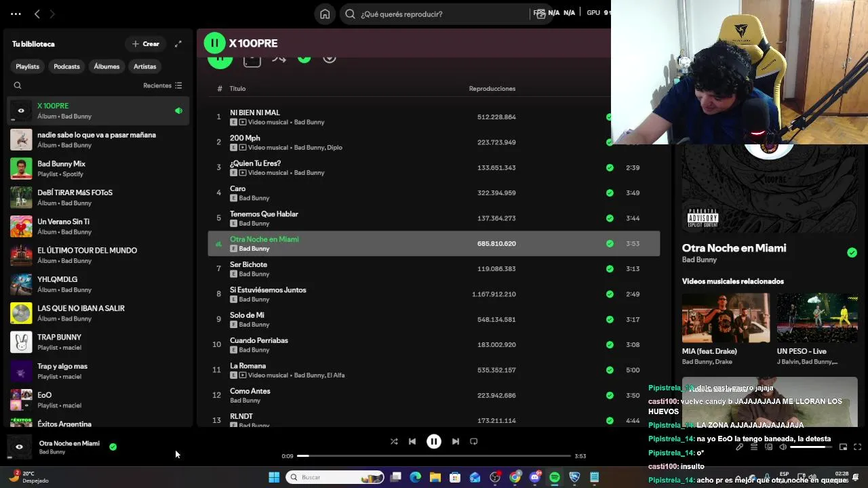Pause album from the X 100PRE sticky header
This screenshot has width=868, height=488.
tap(214, 43)
